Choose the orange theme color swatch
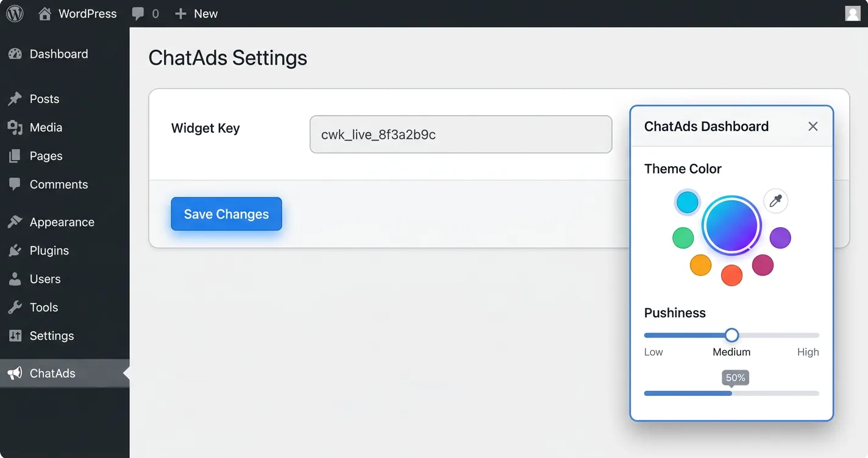 (700, 265)
